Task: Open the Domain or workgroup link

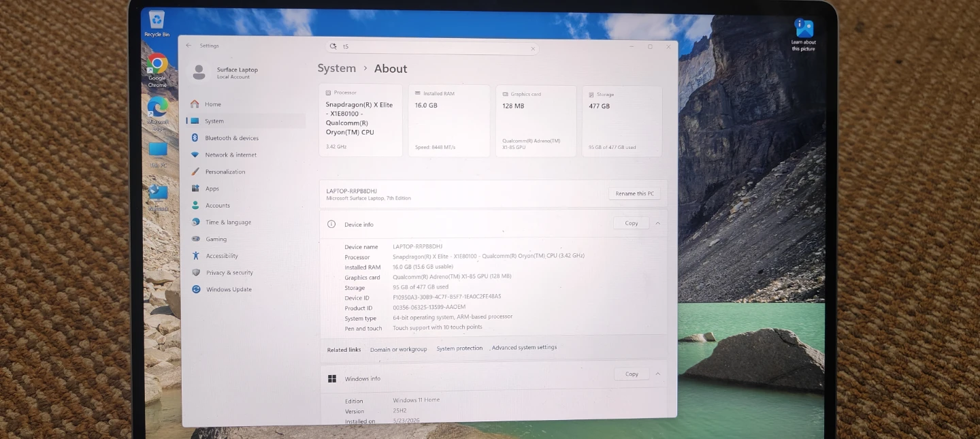Action: tap(399, 349)
